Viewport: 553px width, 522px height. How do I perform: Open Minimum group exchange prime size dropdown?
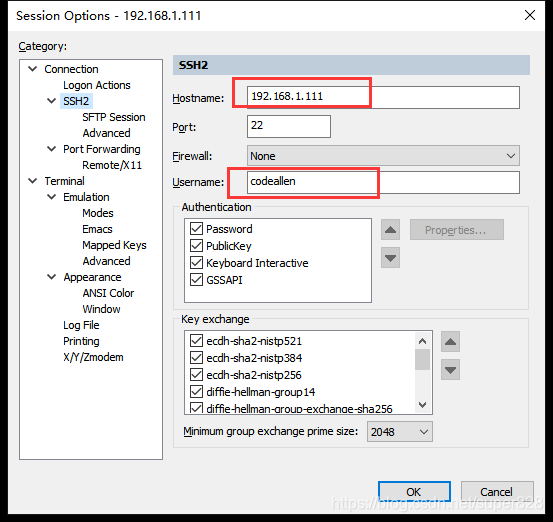point(400,431)
